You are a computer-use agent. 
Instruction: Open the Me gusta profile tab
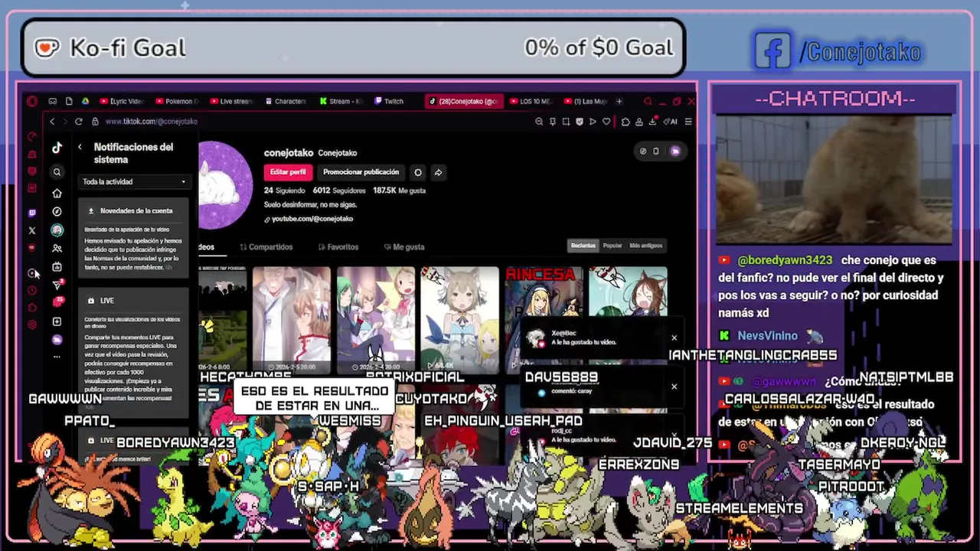tap(404, 247)
